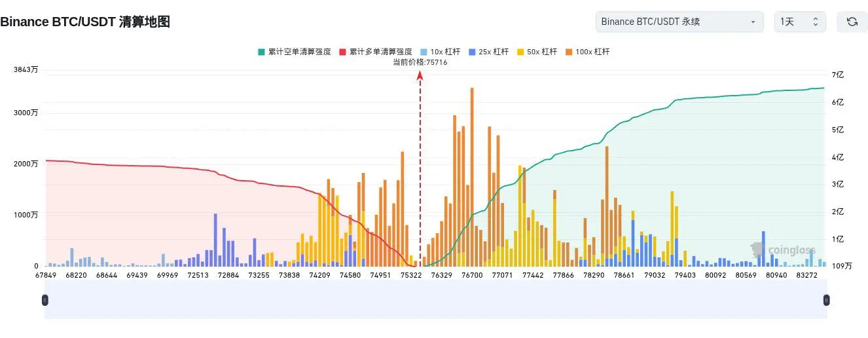Click the refresh icon button
Viewport: 868px width, 338px height.
coord(852,22)
